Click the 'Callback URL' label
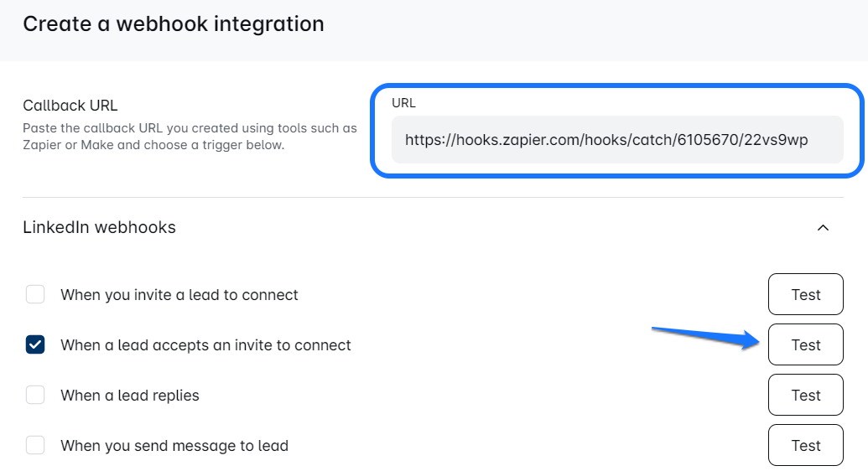 tap(70, 106)
